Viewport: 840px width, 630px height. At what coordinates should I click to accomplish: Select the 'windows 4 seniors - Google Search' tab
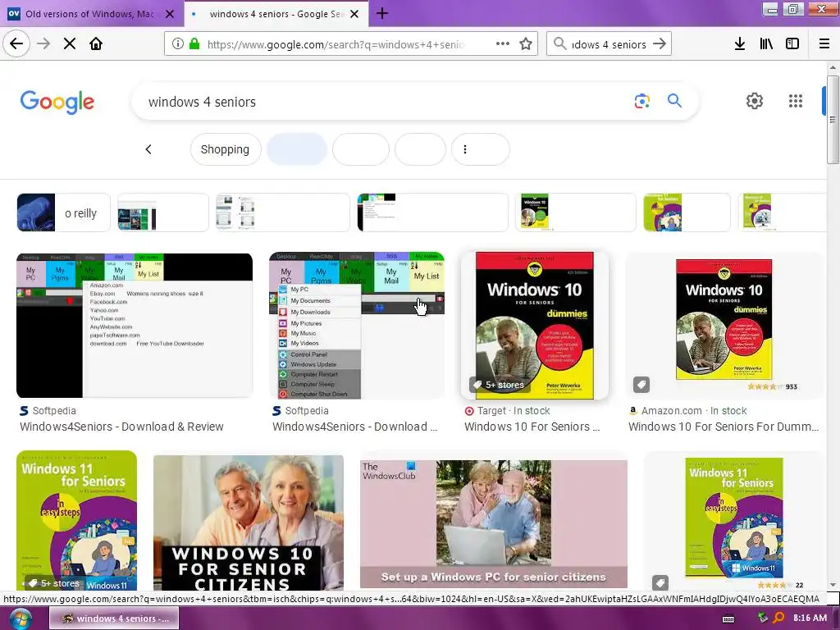[x=276, y=14]
